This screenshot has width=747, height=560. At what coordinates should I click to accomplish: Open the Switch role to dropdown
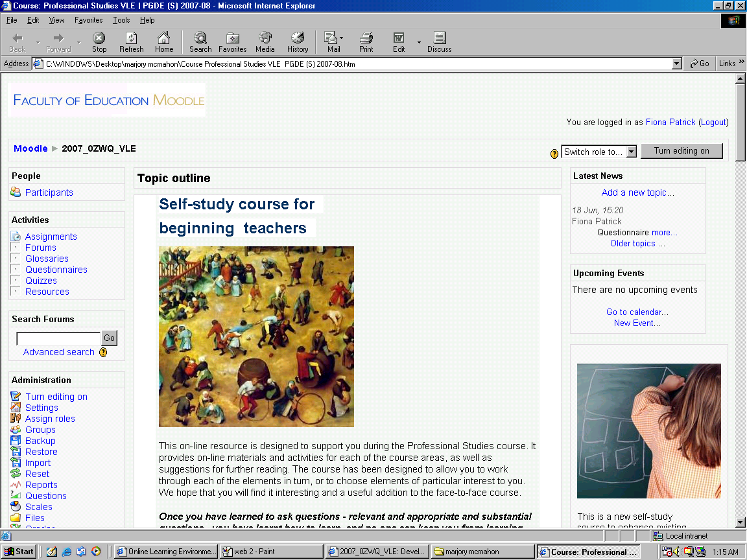pyautogui.click(x=599, y=152)
